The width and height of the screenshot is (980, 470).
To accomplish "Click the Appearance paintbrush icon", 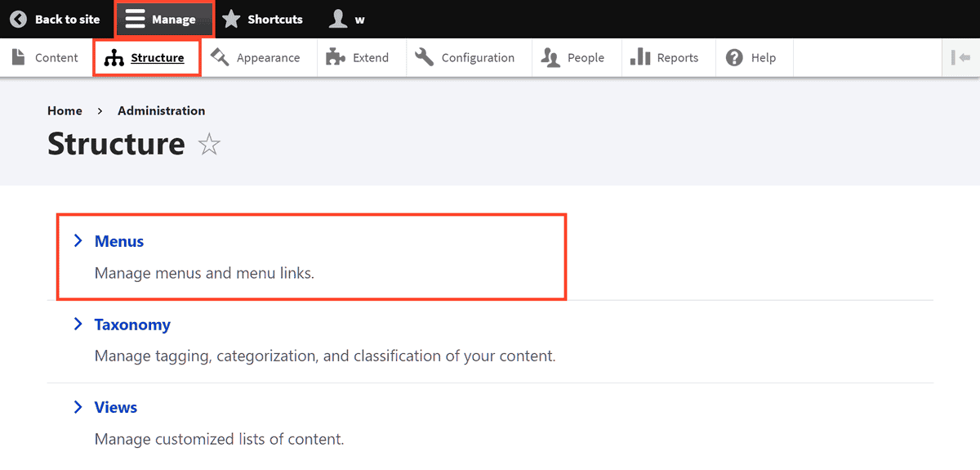I will point(220,57).
